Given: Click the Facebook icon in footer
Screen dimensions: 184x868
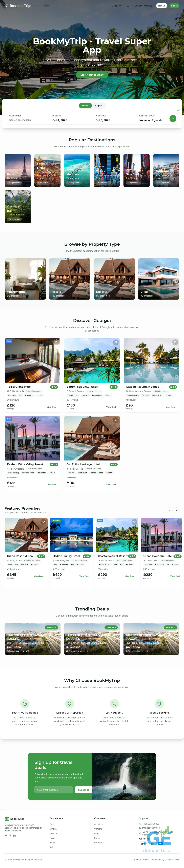Looking at the screenshot, I should [6, 836].
